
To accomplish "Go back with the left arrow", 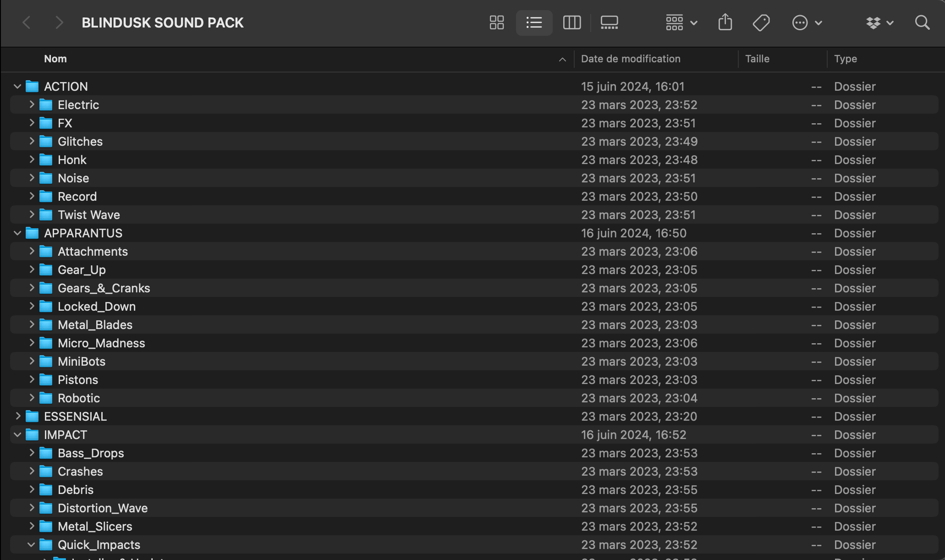I will [x=27, y=22].
